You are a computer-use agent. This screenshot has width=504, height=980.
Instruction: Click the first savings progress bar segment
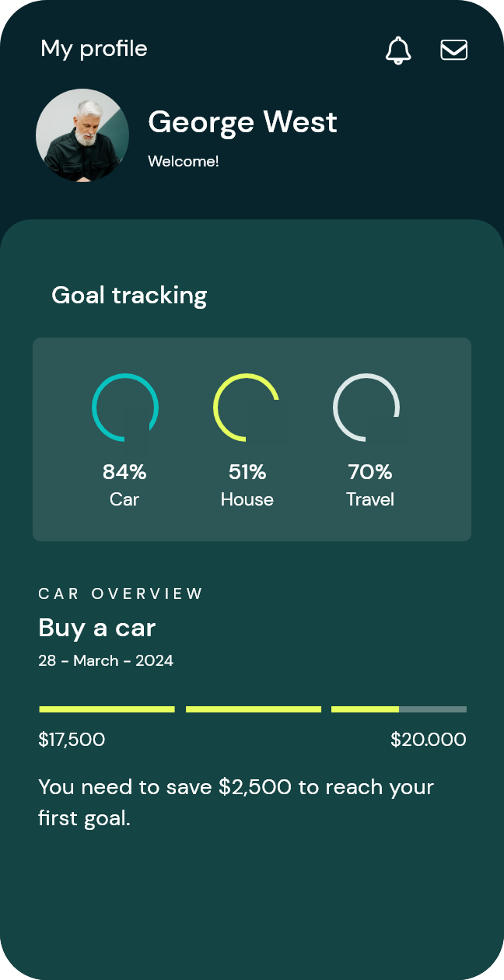tap(107, 709)
